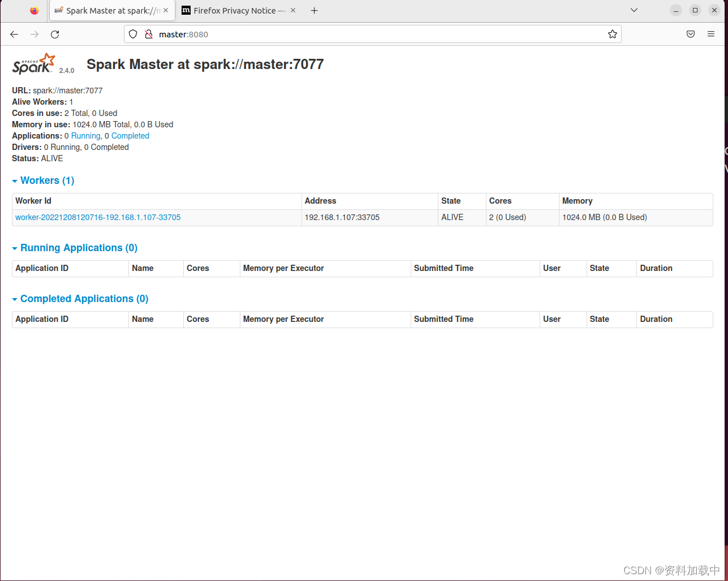Sort workers by Memory column
The width and height of the screenshot is (728, 581).
[636, 201]
